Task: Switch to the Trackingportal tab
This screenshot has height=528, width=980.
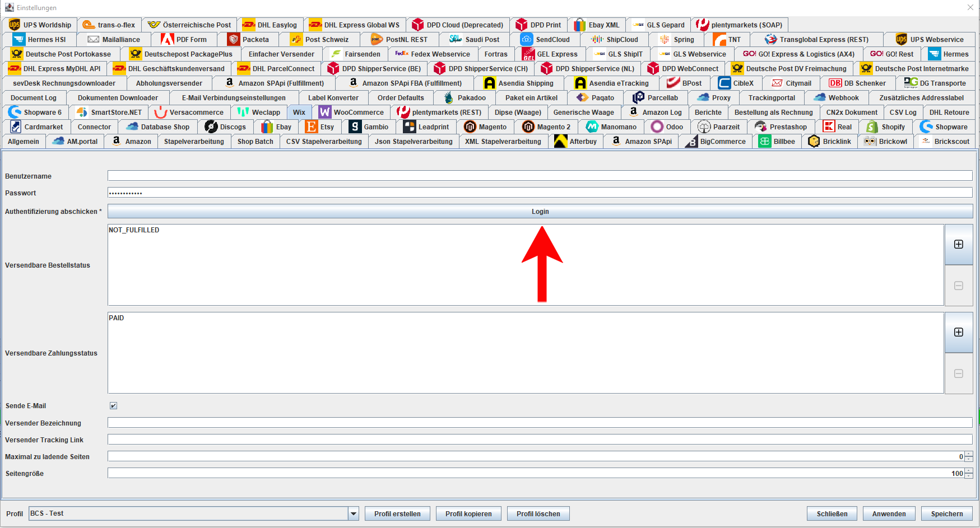Action: [772, 97]
